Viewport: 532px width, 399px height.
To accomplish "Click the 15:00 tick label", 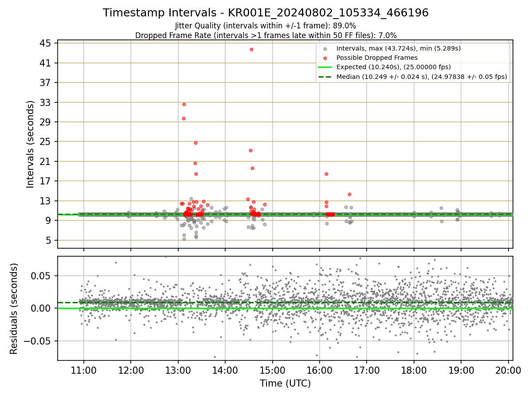I will [272, 370].
